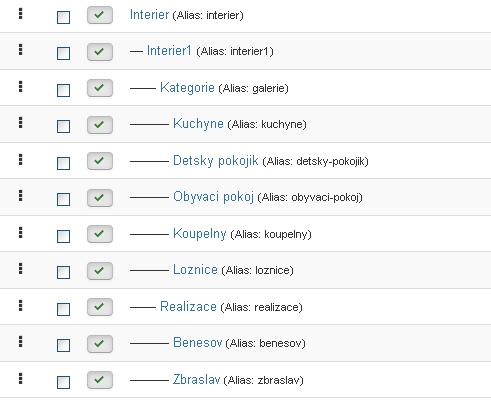Mark the Kuchyne row checkbox
Screen dimensions: 491x406
pyautogui.click(x=63, y=127)
